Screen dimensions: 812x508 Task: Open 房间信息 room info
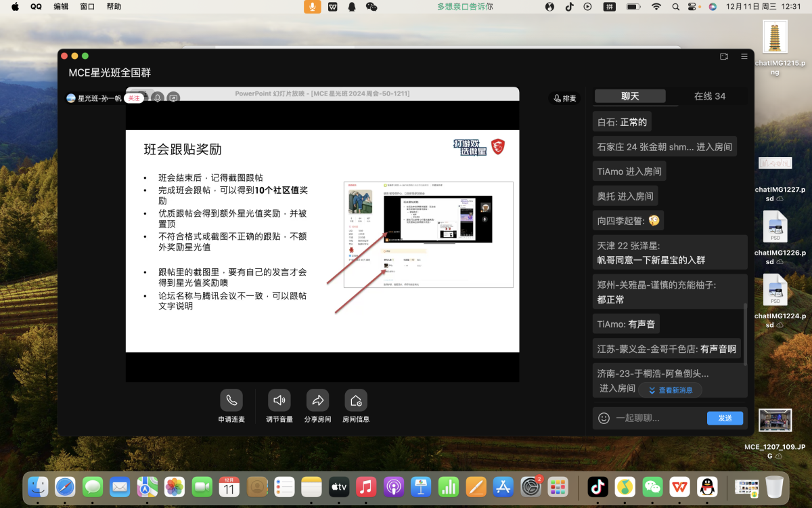tap(356, 400)
